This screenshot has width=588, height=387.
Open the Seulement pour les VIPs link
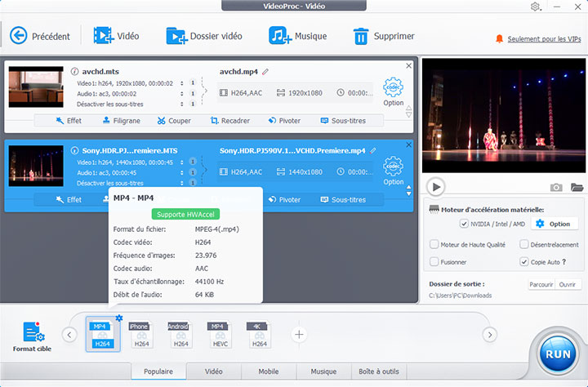click(544, 38)
